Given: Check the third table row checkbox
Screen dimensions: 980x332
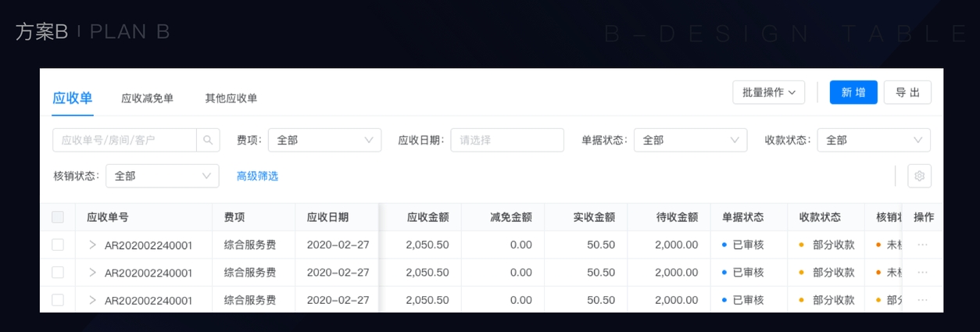Looking at the screenshot, I should pos(58,300).
